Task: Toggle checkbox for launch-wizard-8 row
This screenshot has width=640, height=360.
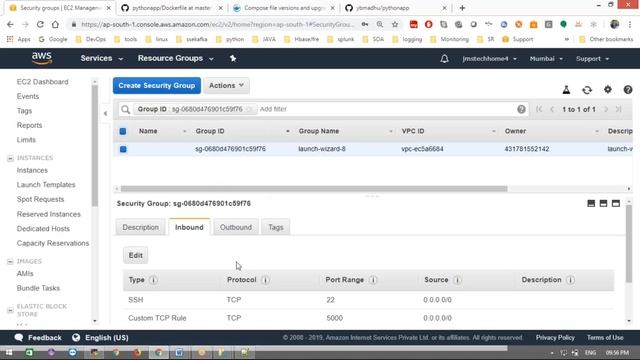Action: (123, 149)
